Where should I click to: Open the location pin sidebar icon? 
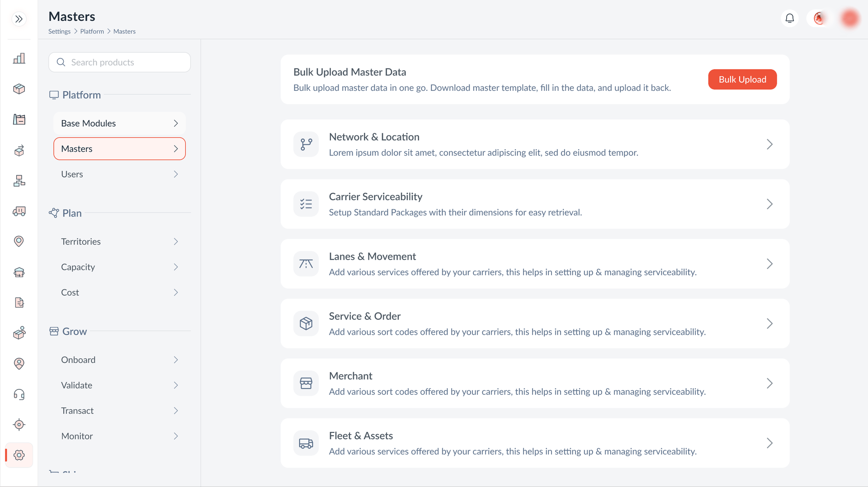point(19,241)
